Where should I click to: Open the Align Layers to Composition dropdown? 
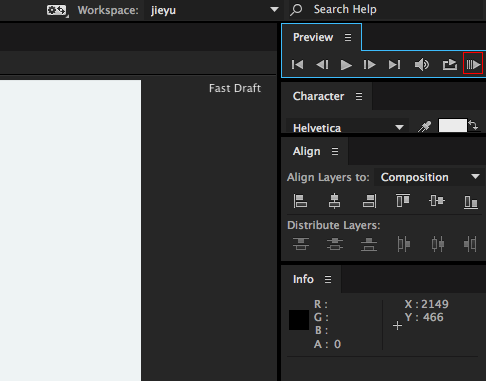tap(429, 177)
